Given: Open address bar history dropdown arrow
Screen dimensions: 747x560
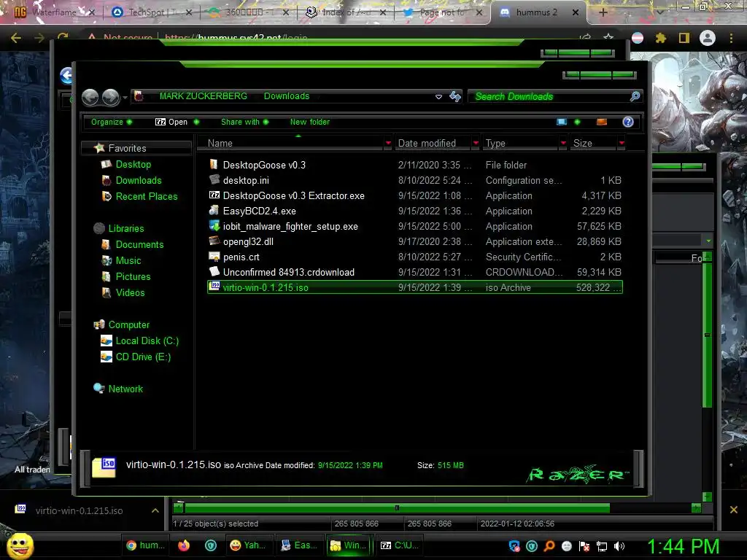Looking at the screenshot, I should pyautogui.click(x=438, y=97).
